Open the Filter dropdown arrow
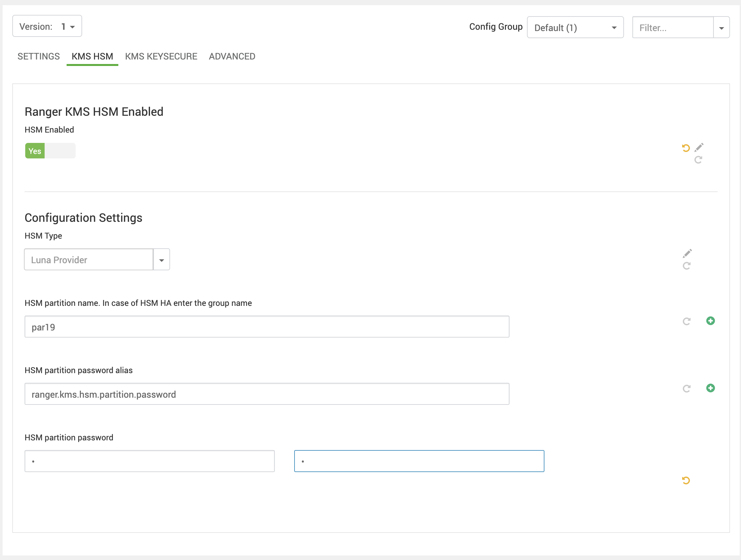 pyautogui.click(x=722, y=28)
